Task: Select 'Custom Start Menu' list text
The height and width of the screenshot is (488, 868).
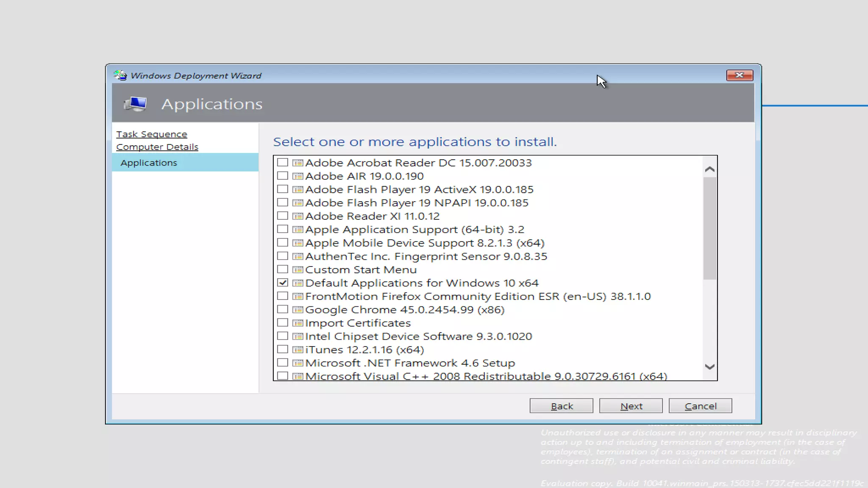Action: point(361,270)
